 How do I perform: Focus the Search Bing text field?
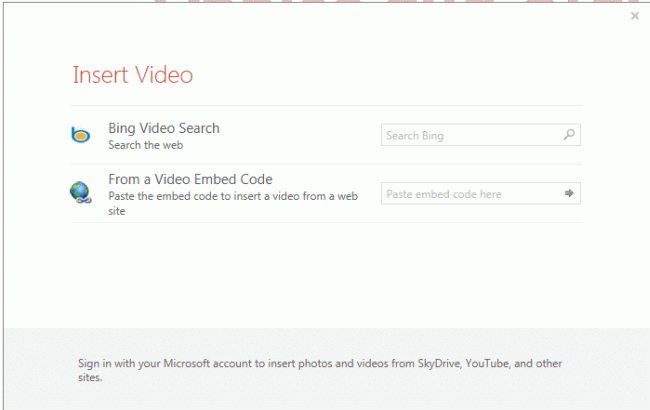pyautogui.click(x=470, y=135)
